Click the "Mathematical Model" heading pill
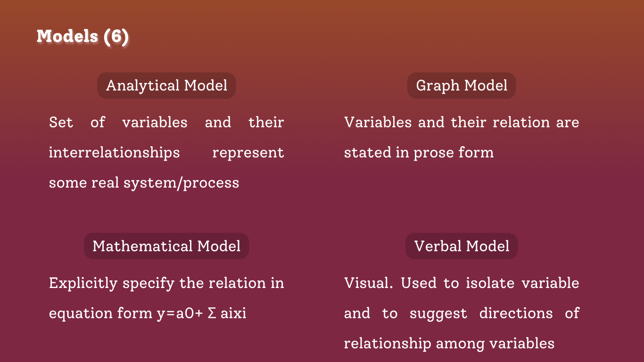Image resolution: width=644 pixels, height=362 pixels. [x=166, y=246]
